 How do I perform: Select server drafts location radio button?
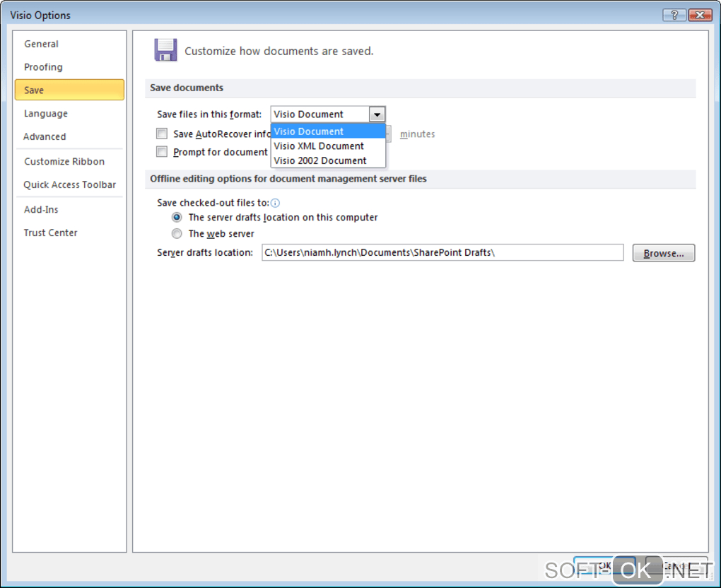(177, 217)
